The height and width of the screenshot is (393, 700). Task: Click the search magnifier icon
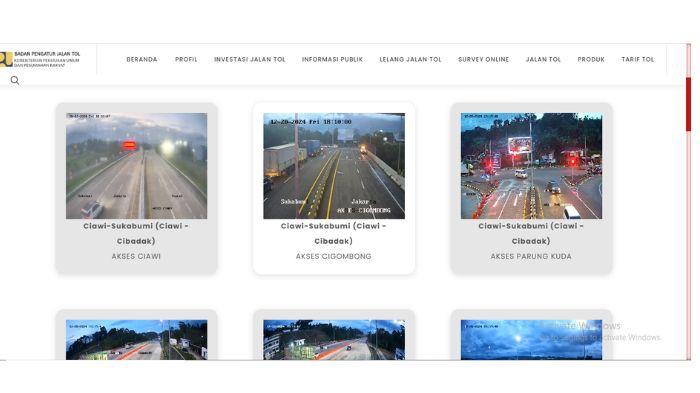tap(15, 80)
